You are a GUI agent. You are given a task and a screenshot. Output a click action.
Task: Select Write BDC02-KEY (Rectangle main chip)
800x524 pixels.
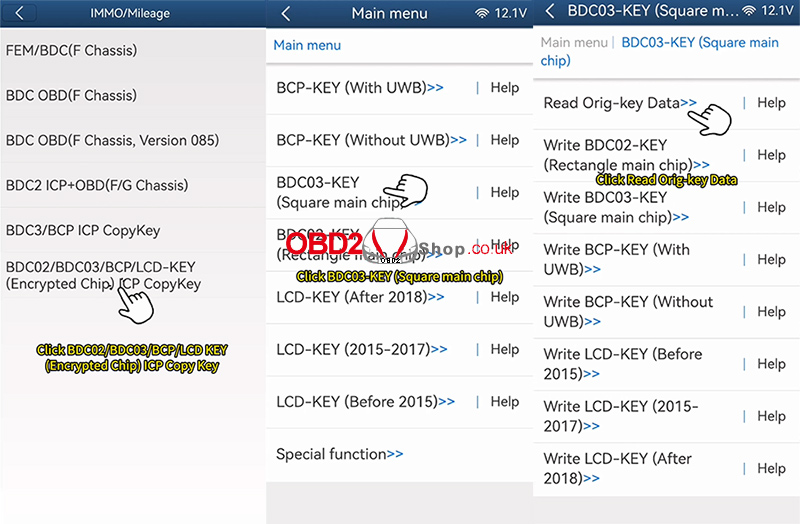[x=627, y=155]
